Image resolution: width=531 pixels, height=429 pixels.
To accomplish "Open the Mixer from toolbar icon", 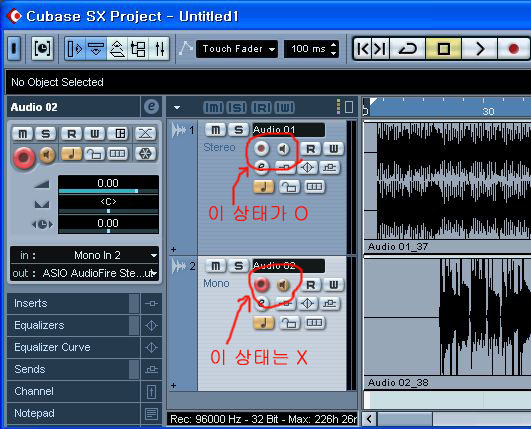I will pos(160,49).
